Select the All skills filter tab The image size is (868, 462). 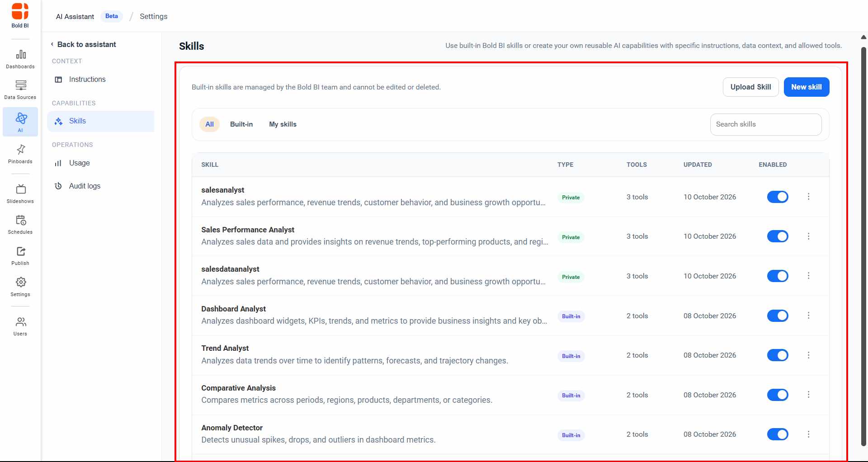pyautogui.click(x=210, y=124)
